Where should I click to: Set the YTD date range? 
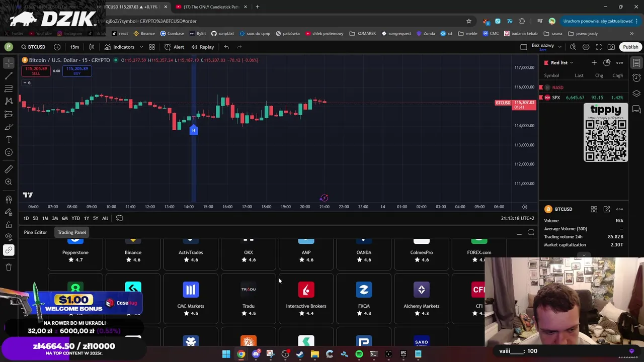75,218
